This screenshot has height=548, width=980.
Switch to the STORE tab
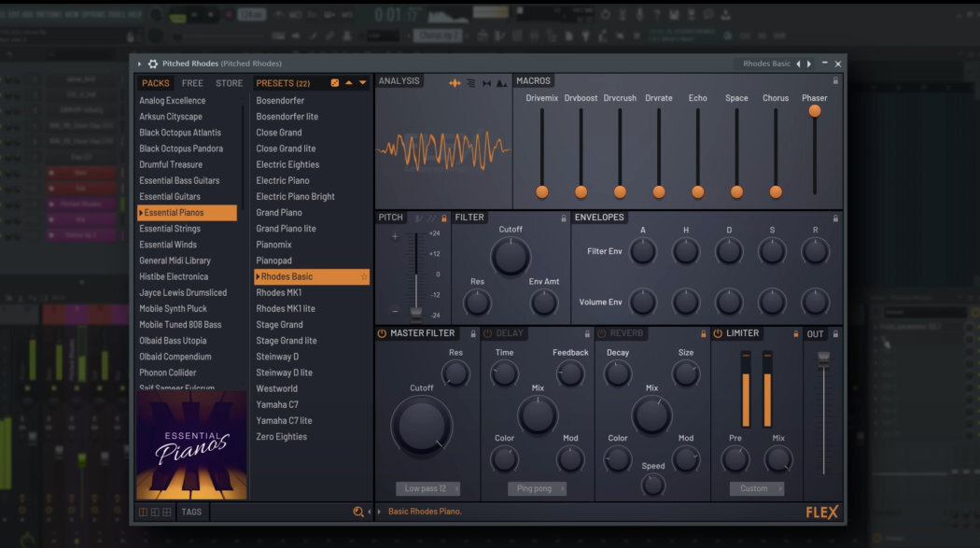point(230,83)
